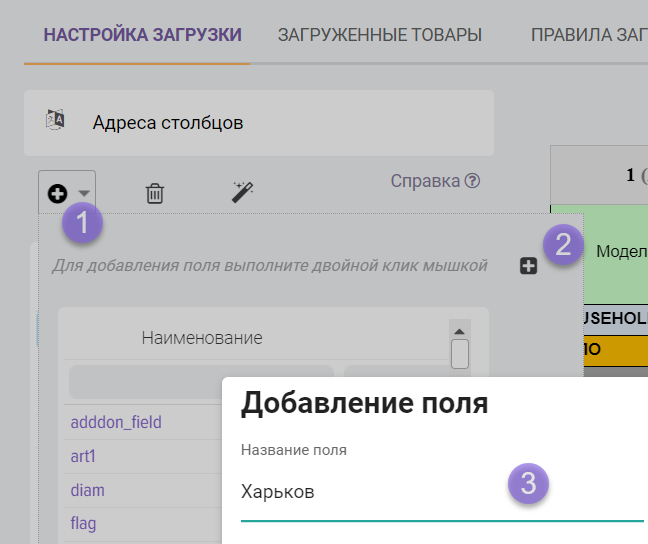Select the ПРАВИЛА ЗАГ... tab
648x544 pixels.
[x=588, y=35]
